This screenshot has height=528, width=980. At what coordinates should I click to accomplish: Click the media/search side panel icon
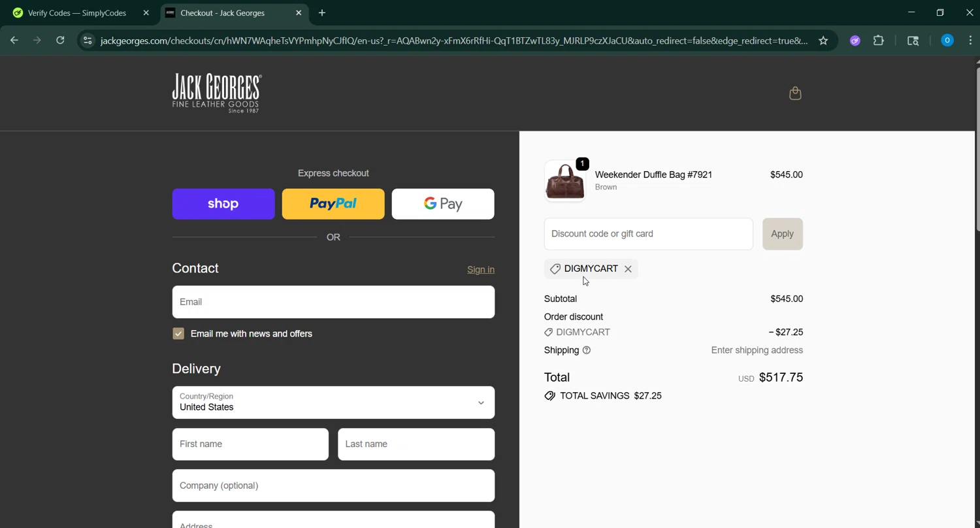coord(913,41)
